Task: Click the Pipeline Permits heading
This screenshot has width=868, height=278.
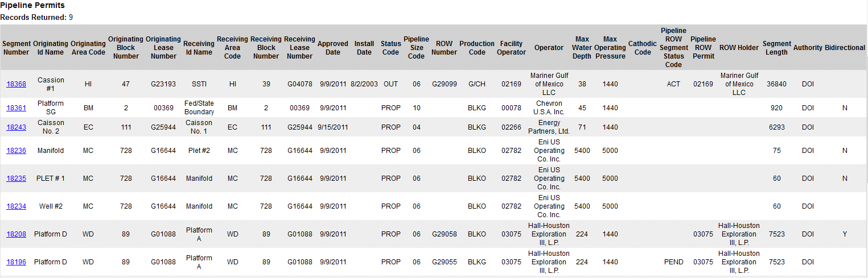Action: (x=32, y=6)
